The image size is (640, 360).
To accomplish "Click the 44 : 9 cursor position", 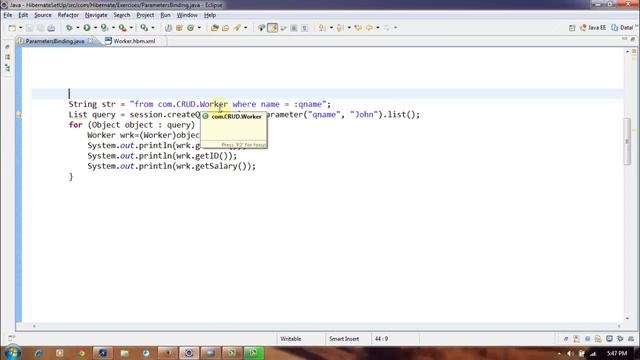I will coord(381,339).
